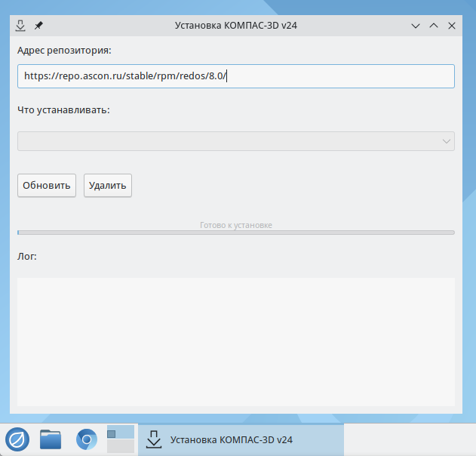Click the 'Адрес репозитория:' label
This screenshot has height=456, width=476.
(64, 51)
